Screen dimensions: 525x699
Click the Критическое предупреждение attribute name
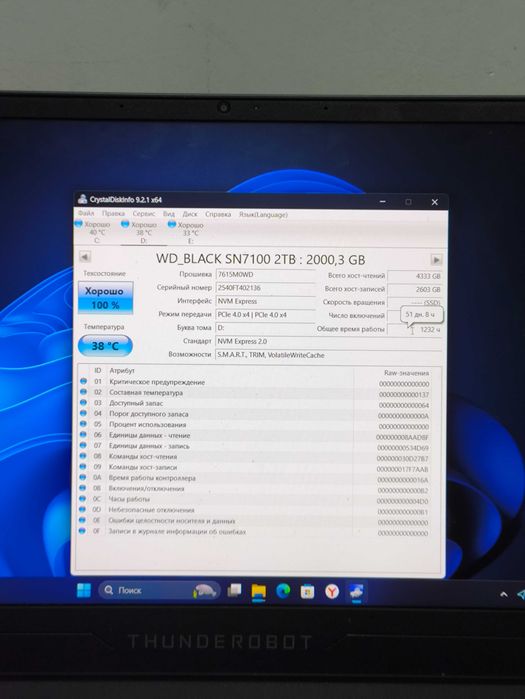[157, 382]
